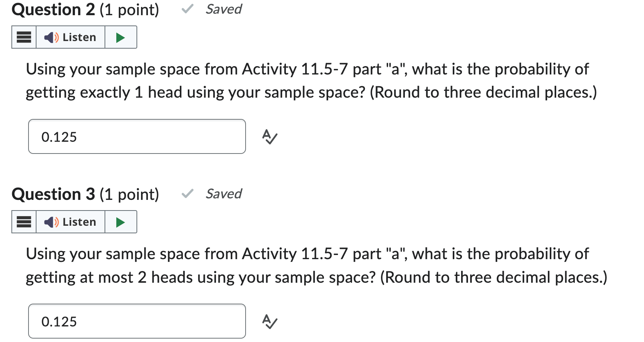Image resolution: width=644 pixels, height=342 pixels.
Task: Select the answer field showing 0.125 for Question 3
Action: 137,321
